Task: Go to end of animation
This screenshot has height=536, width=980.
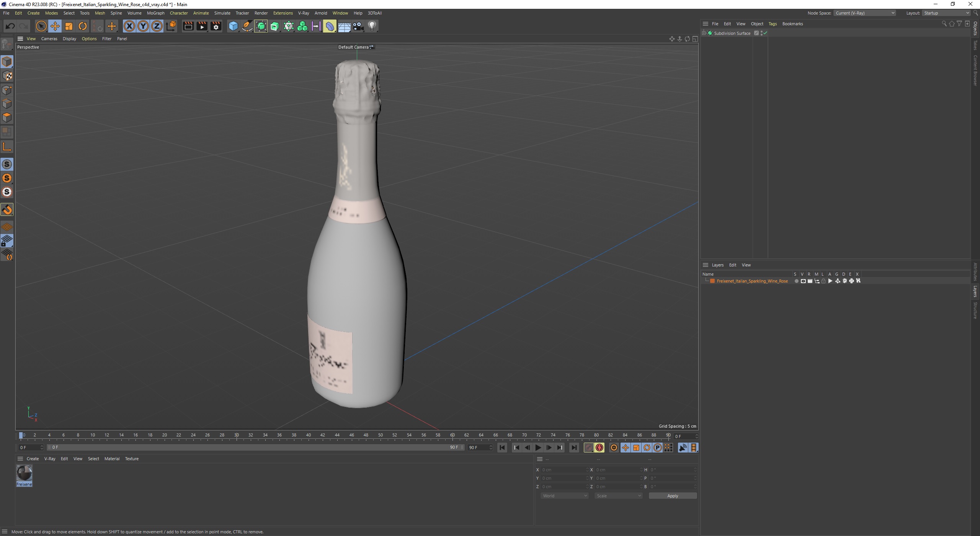Action: point(574,448)
